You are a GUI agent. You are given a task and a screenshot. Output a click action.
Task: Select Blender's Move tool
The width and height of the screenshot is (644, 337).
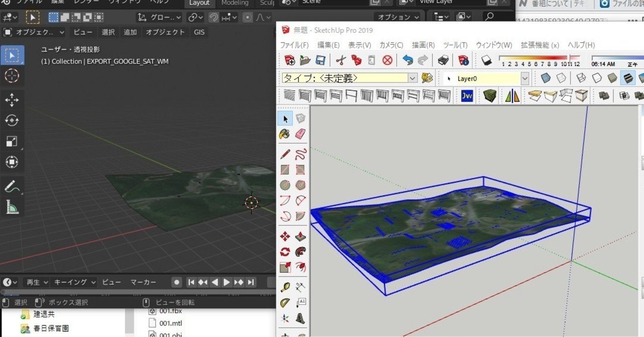[x=12, y=100]
